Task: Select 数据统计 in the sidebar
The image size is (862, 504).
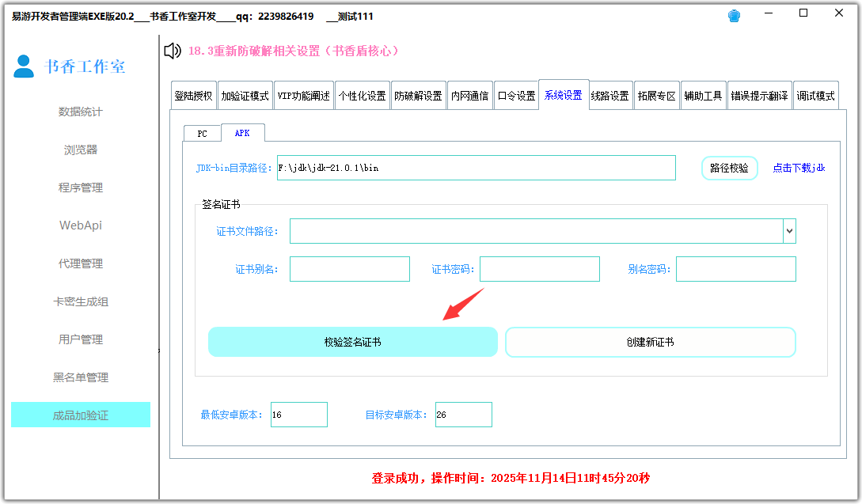Action: [x=80, y=112]
